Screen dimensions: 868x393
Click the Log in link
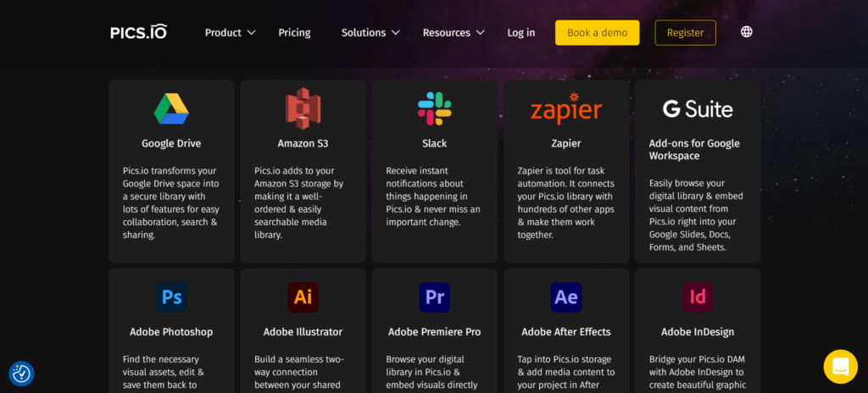point(521,33)
